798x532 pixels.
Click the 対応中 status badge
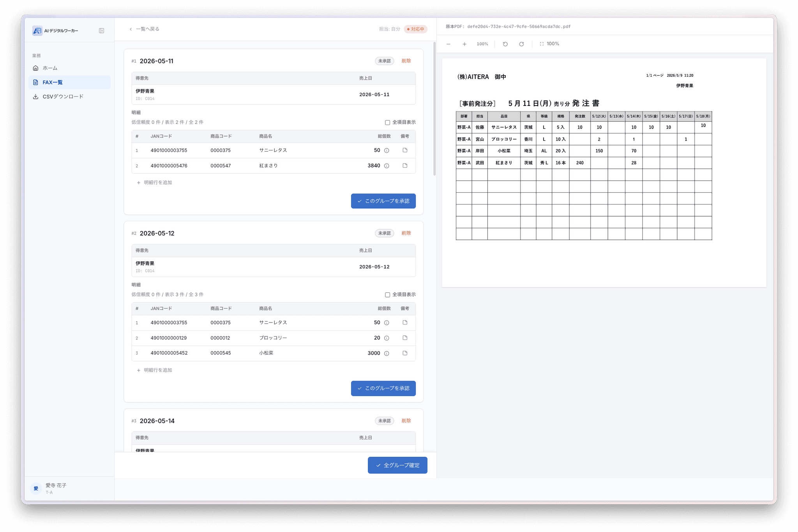(x=416, y=29)
